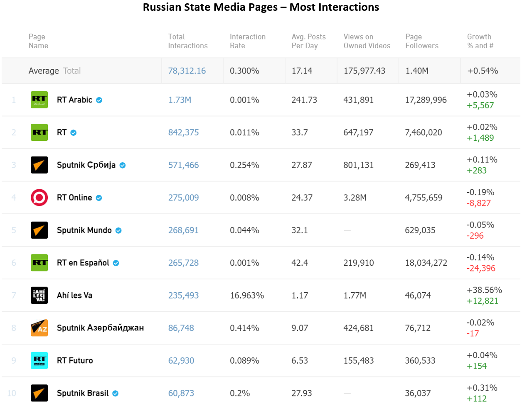The height and width of the screenshot is (406, 532).
Task: Click the 275,009 total interactions value
Action: point(183,198)
